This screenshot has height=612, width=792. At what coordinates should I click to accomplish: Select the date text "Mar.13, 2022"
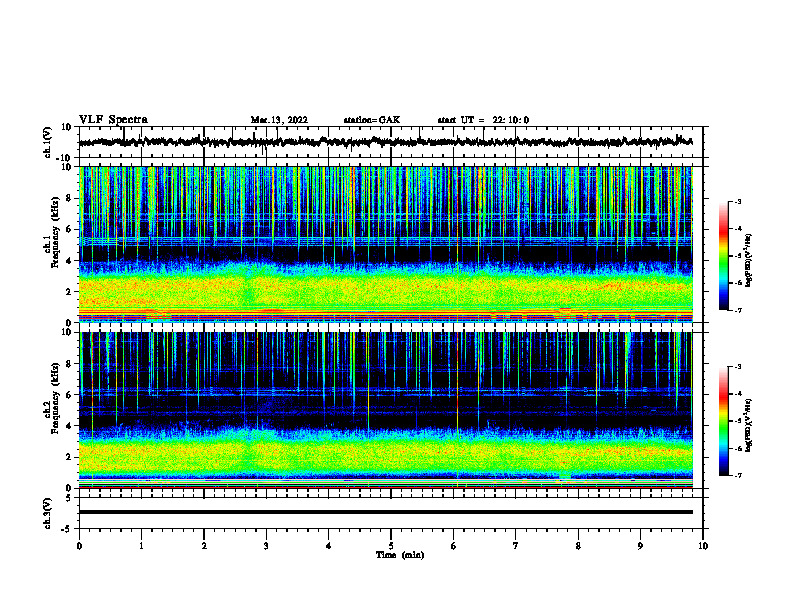pos(279,120)
